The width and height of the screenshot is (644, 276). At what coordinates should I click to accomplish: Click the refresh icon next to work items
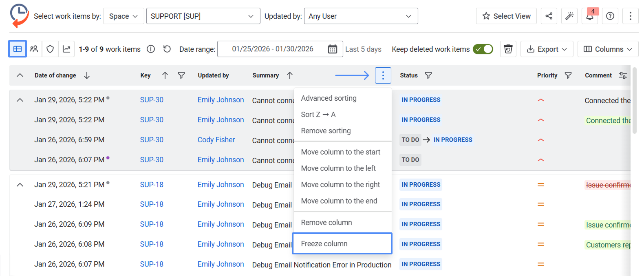(167, 49)
